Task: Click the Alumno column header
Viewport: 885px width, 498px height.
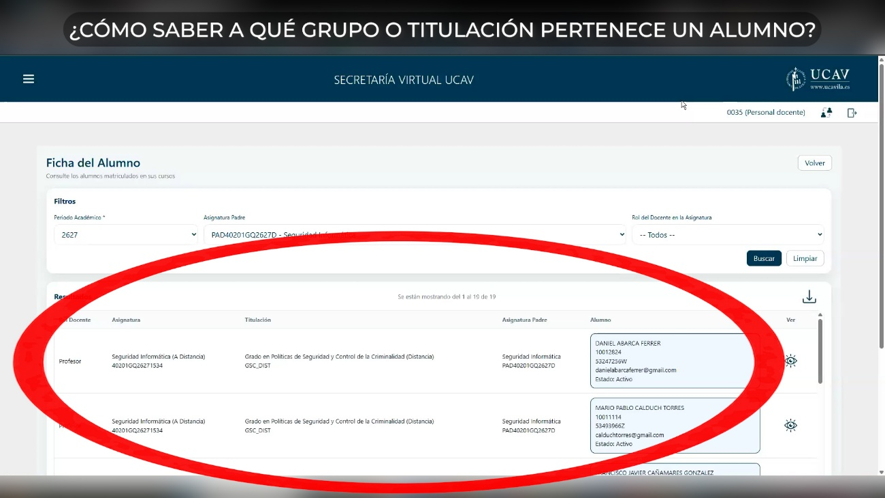Action: pyautogui.click(x=601, y=320)
